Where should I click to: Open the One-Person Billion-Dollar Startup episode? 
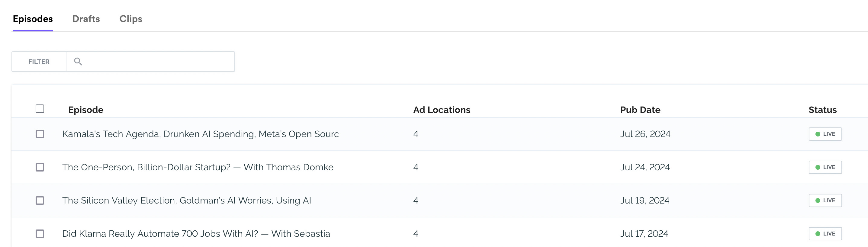click(x=198, y=168)
